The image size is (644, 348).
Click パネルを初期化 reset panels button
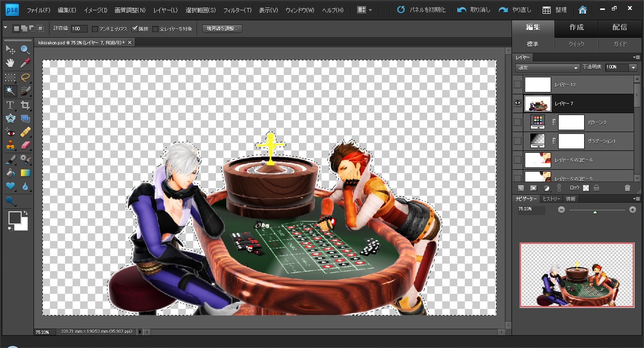pos(421,10)
